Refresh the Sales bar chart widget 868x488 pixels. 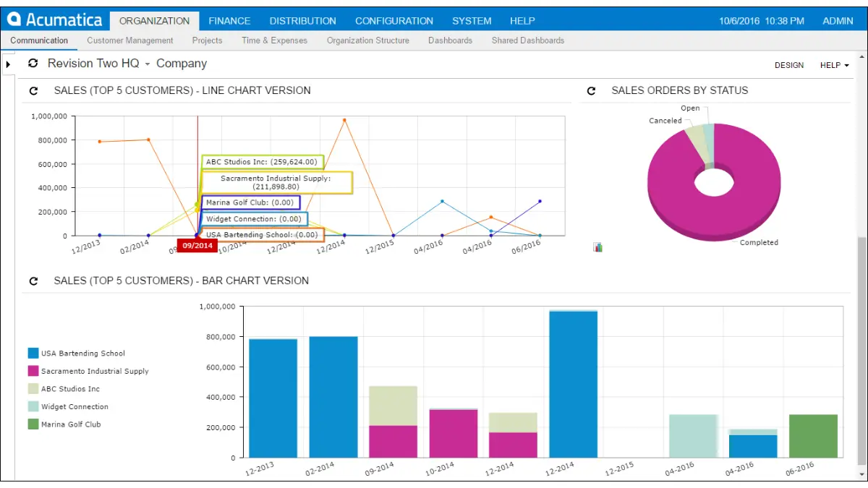[33, 281]
